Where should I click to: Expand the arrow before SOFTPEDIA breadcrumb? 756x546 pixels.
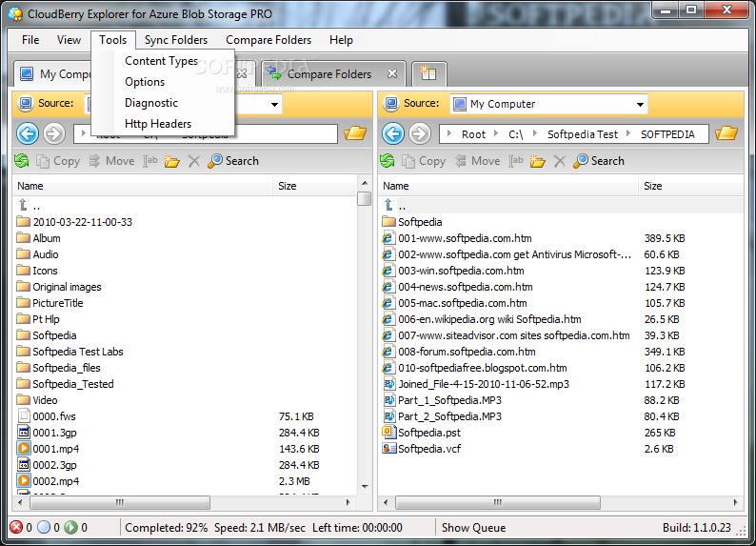(x=628, y=133)
